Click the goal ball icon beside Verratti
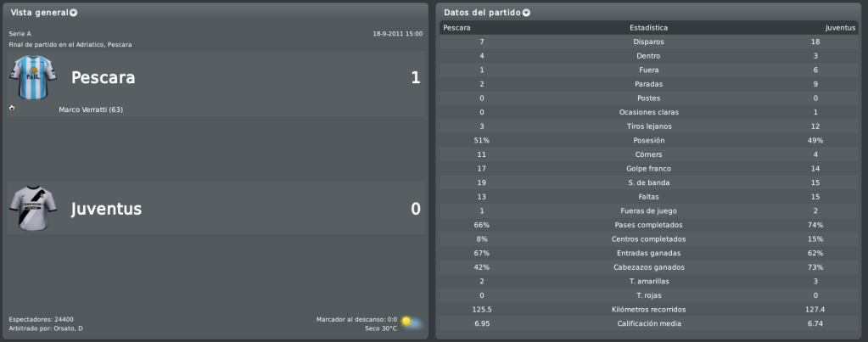 12,109
